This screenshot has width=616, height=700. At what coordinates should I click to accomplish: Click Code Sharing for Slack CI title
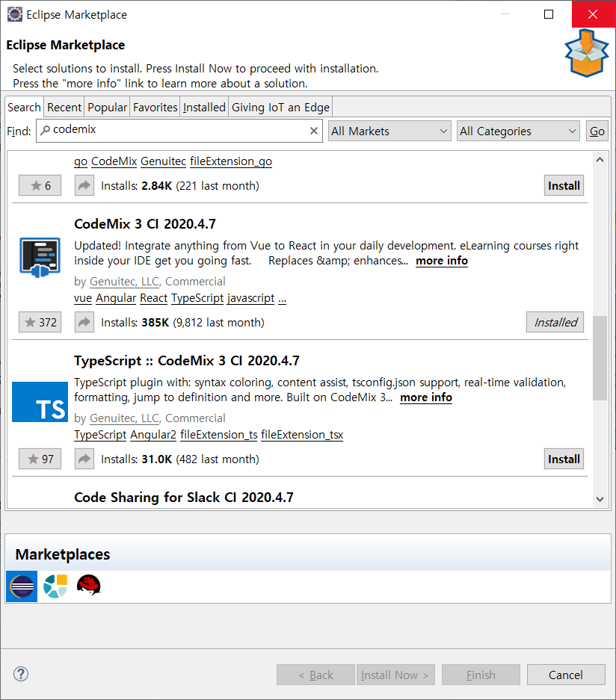point(184,497)
